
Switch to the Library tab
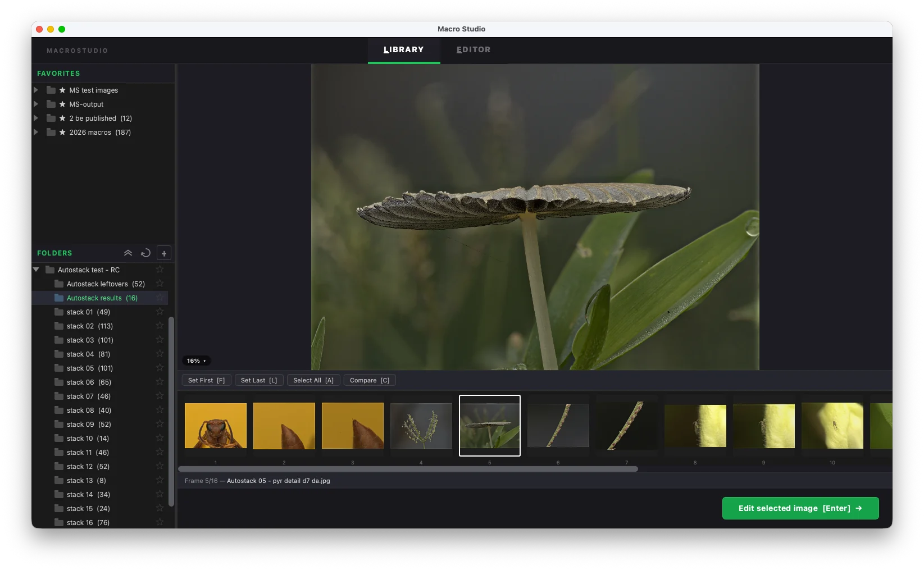404,50
